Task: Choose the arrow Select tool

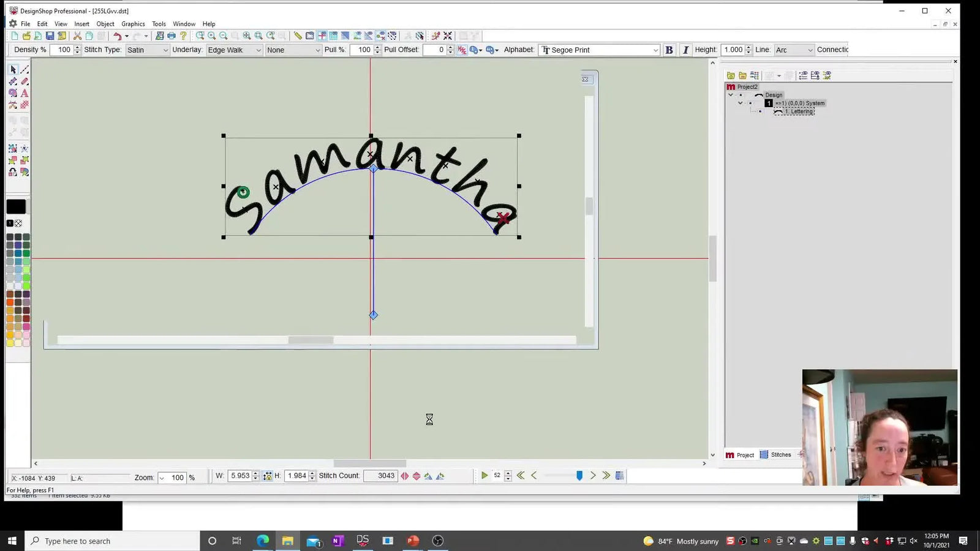Action: point(13,70)
